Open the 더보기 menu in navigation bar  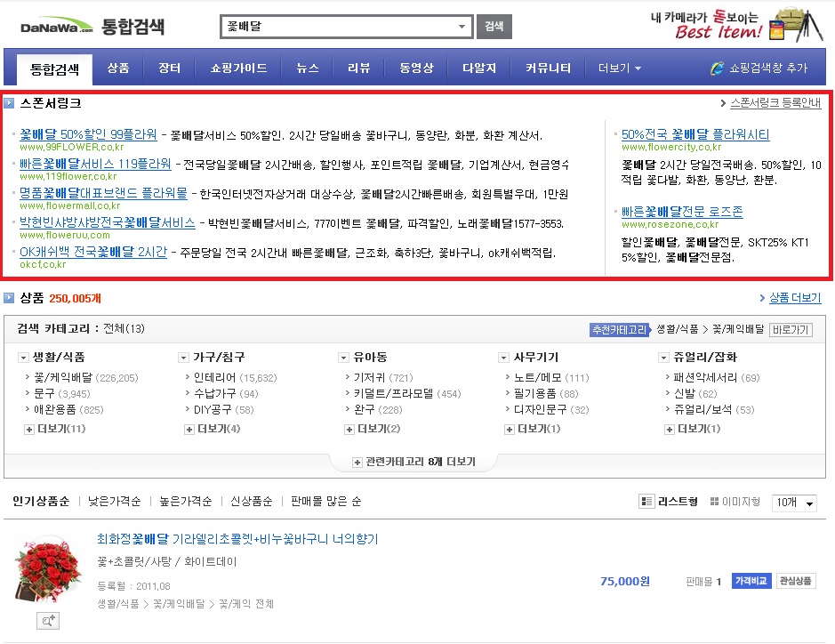(619, 68)
